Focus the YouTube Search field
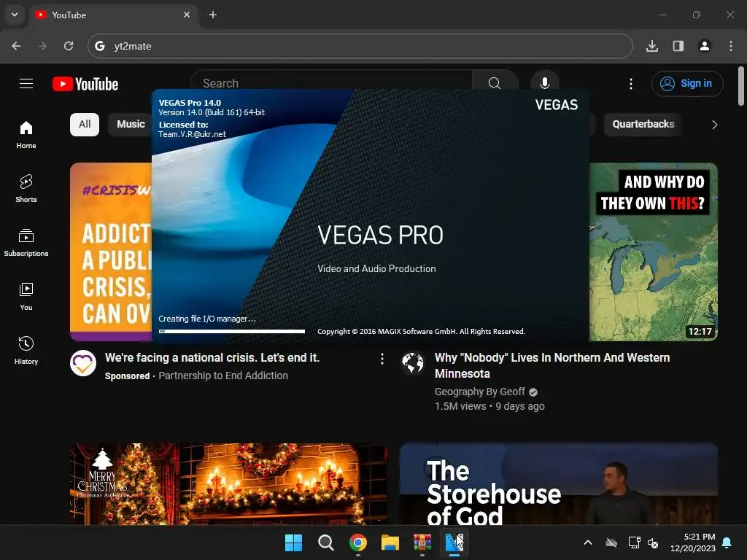This screenshot has width=747, height=560. (x=331, y=83)
